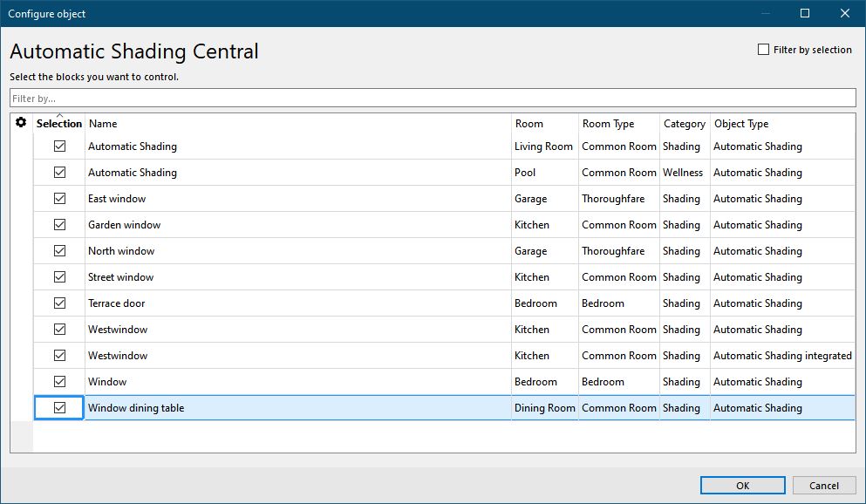
Task: Dismiss the dialog with Cancel
Action: (x=824, y=485)
